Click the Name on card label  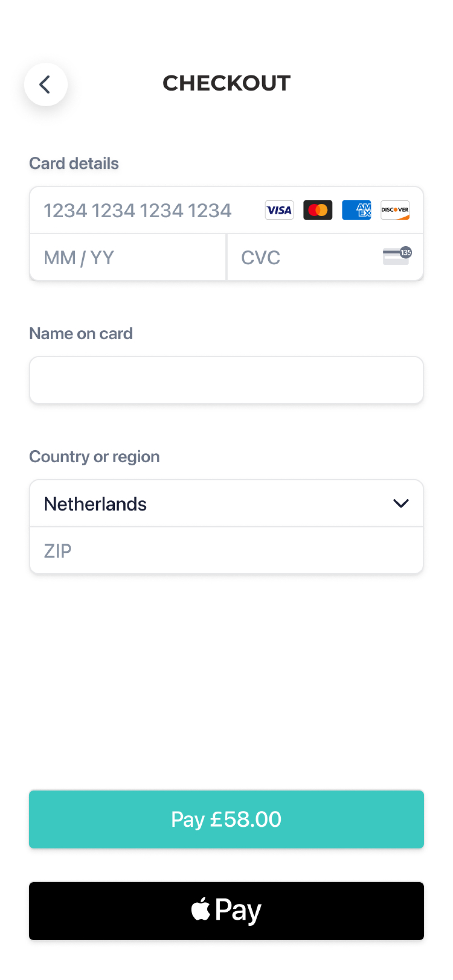(81, 334)
